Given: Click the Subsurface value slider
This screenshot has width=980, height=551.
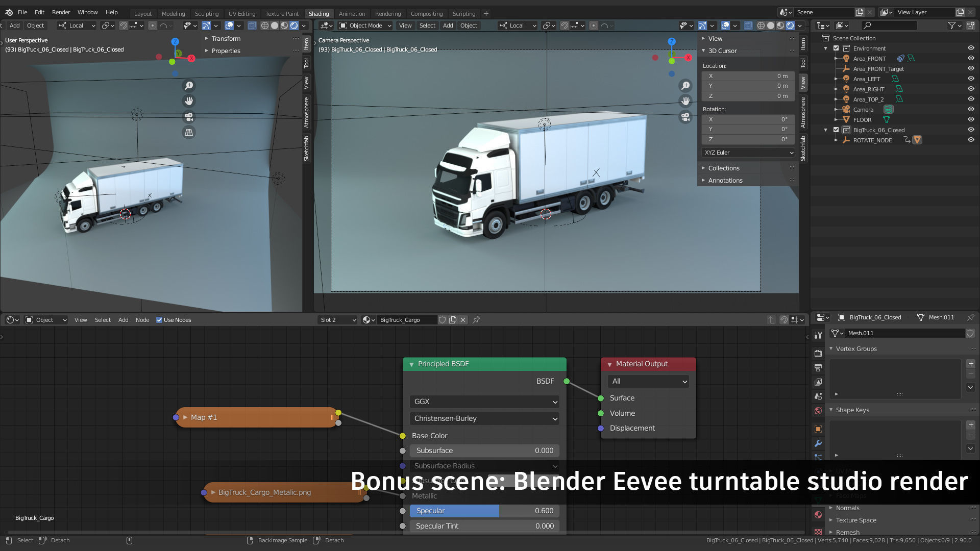Looking at the screenshot, I should 484,450.
